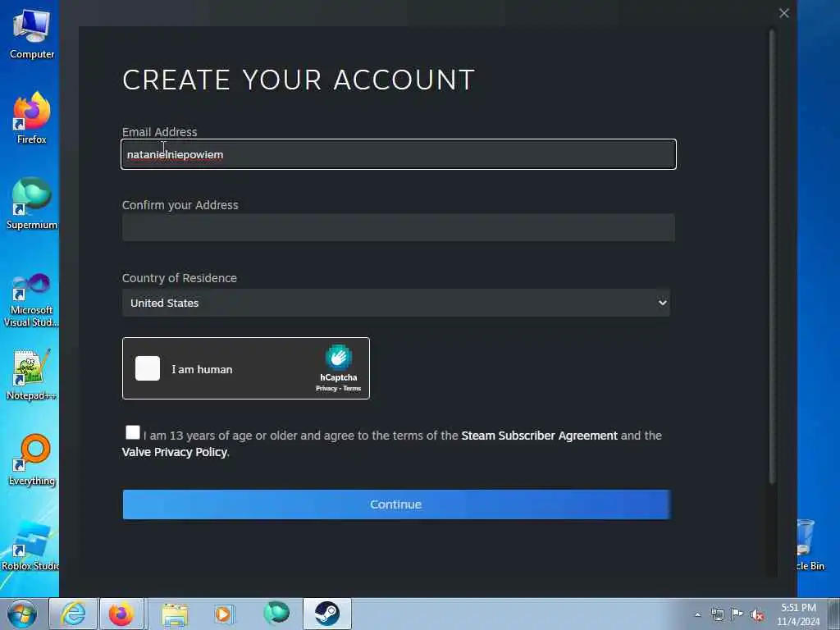Image resolution: width=840 pixels, height=630 pixels.
Task: Check the I am human captcha box
Action: click(148, 368)
